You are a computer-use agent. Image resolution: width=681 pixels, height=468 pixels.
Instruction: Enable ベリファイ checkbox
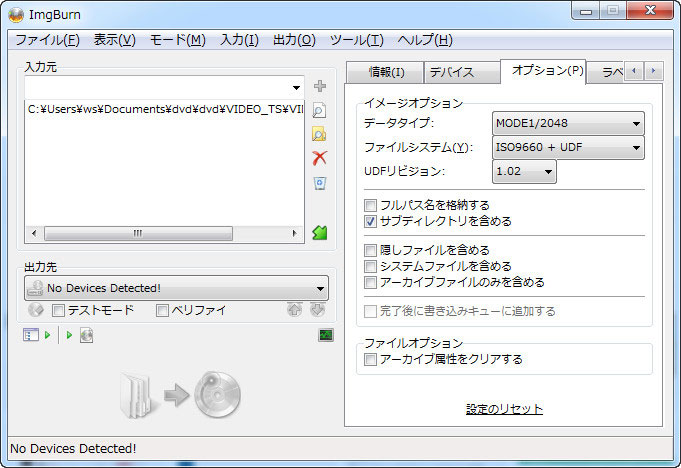click(162, 310)
